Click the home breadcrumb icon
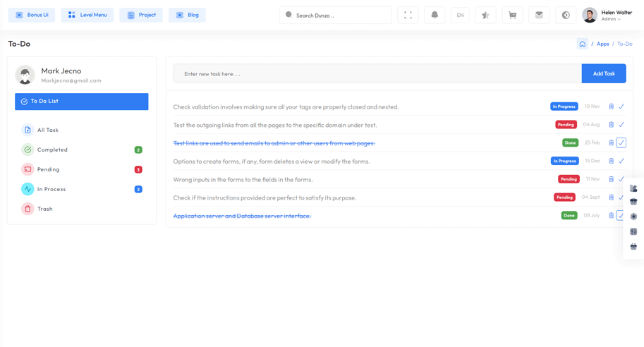Viewport: 644px width, 347px height. coord(582,44)
